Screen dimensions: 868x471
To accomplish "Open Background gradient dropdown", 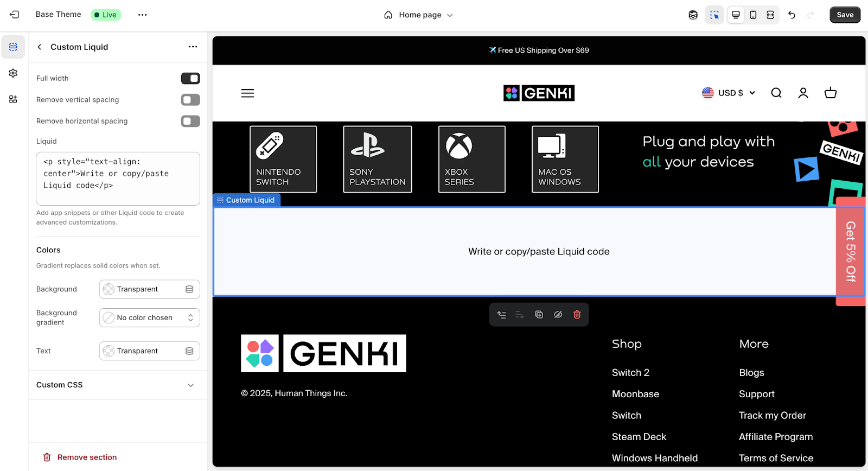I will pos(150,318).
